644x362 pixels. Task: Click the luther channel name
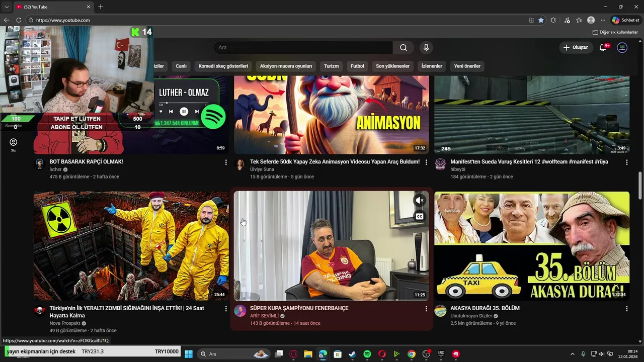(x=55, y=169)
